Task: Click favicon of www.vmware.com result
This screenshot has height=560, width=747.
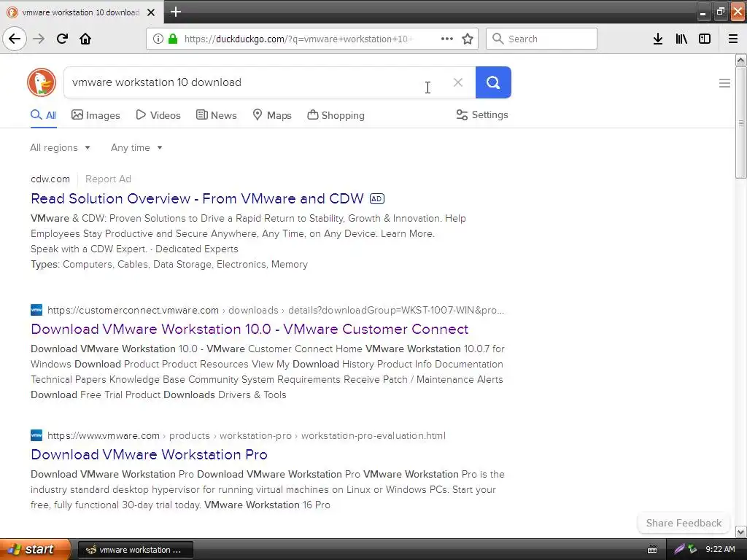Action: [36, 435]
